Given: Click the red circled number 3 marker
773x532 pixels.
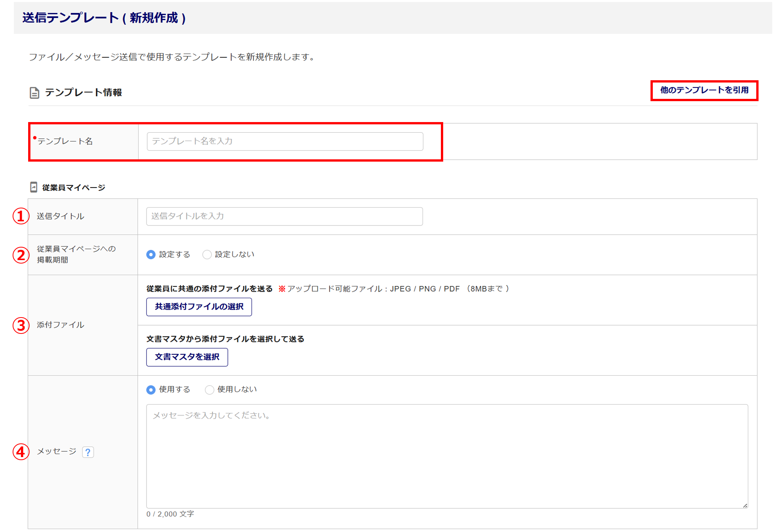Looking at the screenshot, I should (x=21, y=325).
